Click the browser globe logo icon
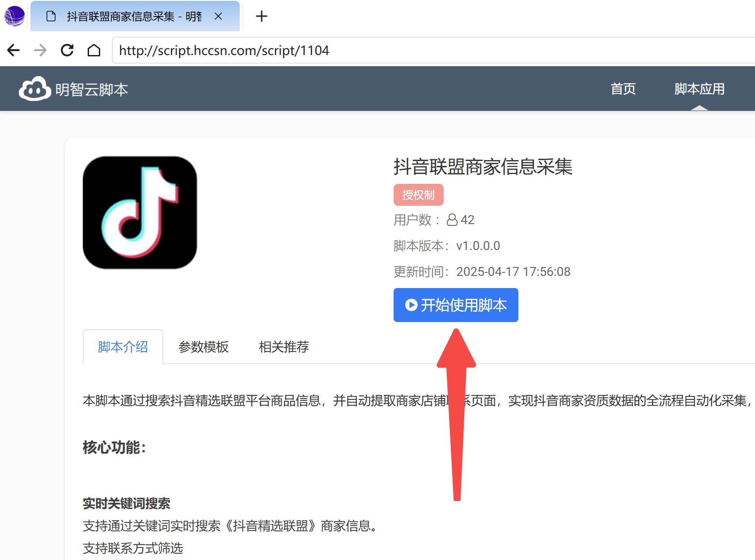Screen dimensions: 755x560 pos(15,16)
